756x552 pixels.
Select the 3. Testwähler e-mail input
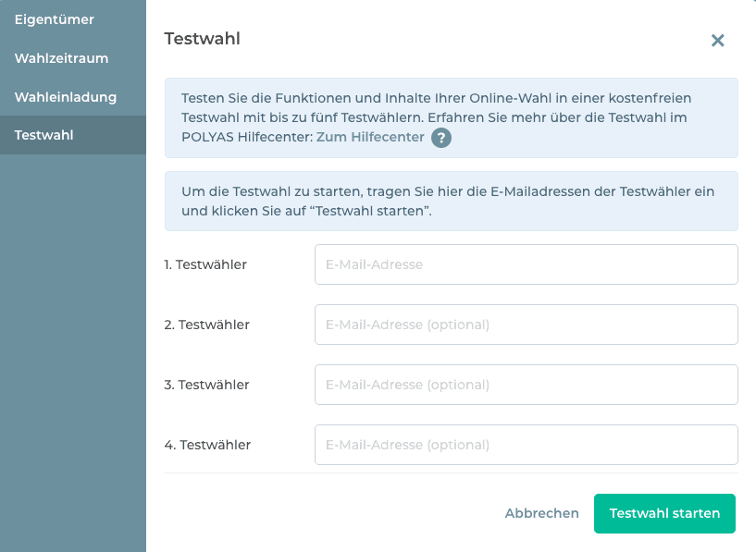[x=526, y=385]
